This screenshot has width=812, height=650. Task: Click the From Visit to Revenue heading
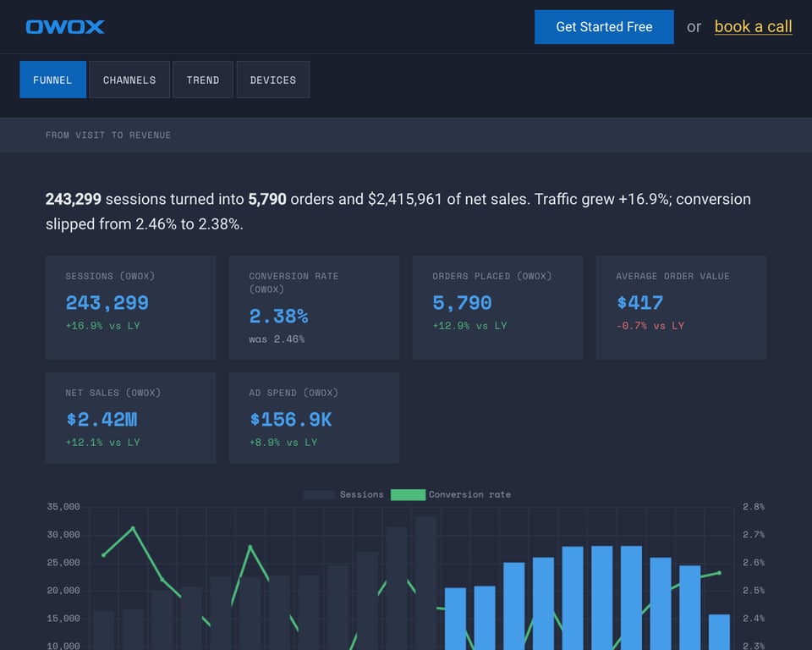click(x=108, y=135)
